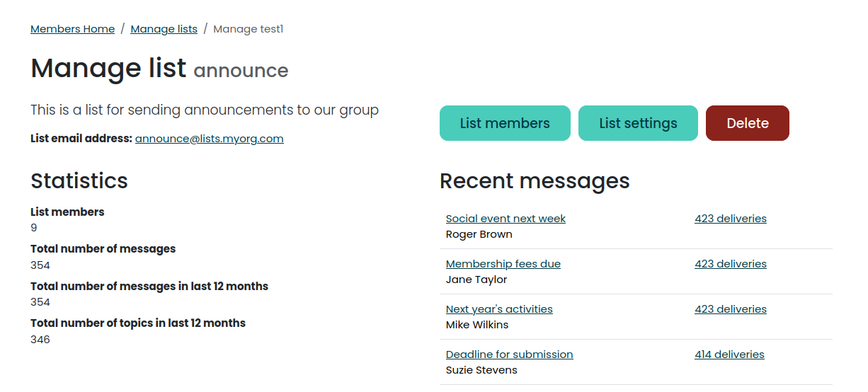The image size is (868, 392).
Task: Select the sender name Roger Brown
Action: [479, 234]
